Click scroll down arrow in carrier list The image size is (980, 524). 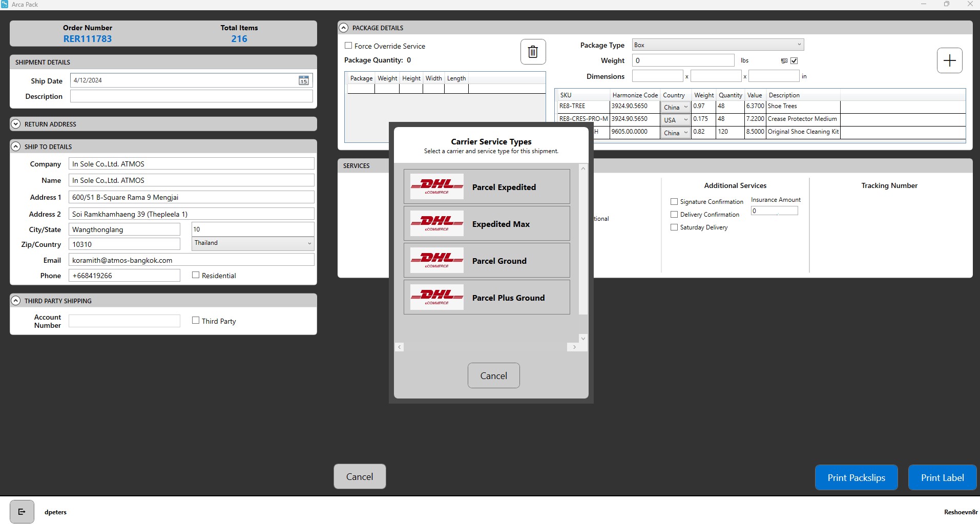[583, 338]
